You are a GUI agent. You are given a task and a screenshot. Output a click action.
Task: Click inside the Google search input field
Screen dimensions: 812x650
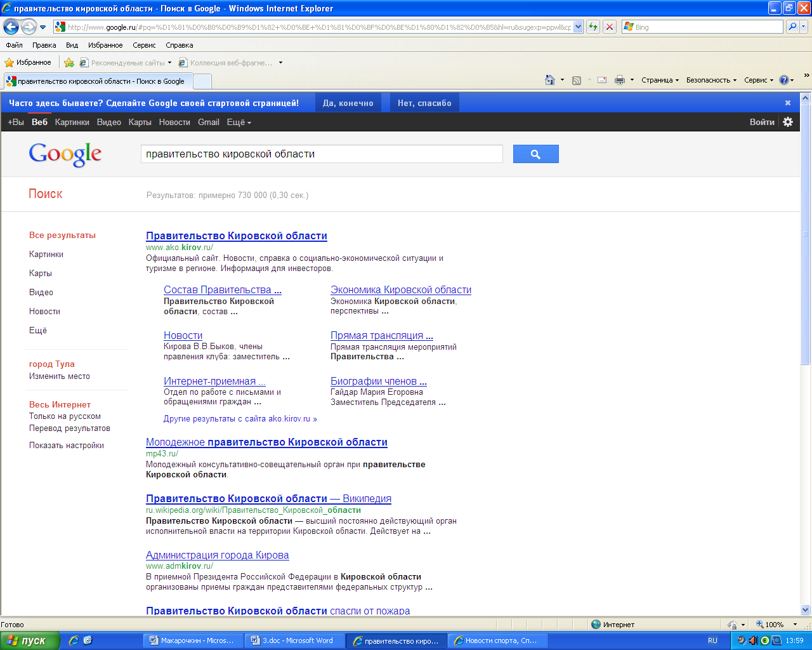tap(322, 154)
